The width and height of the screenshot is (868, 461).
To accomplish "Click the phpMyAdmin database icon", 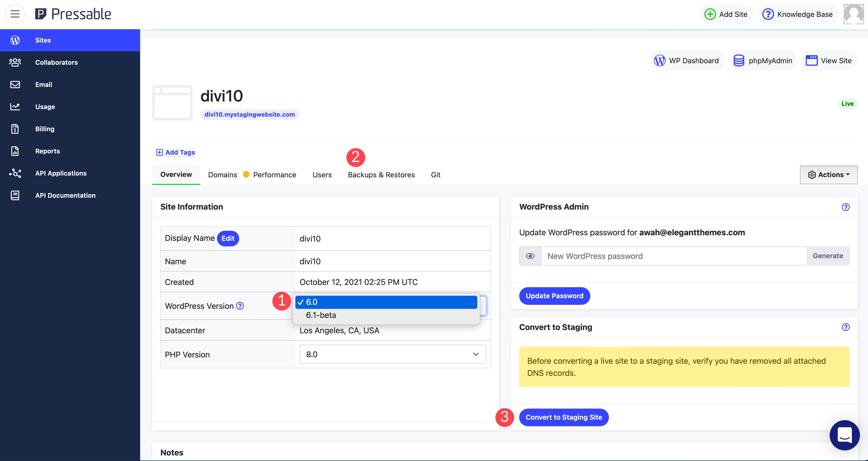I will pos(739,60).
